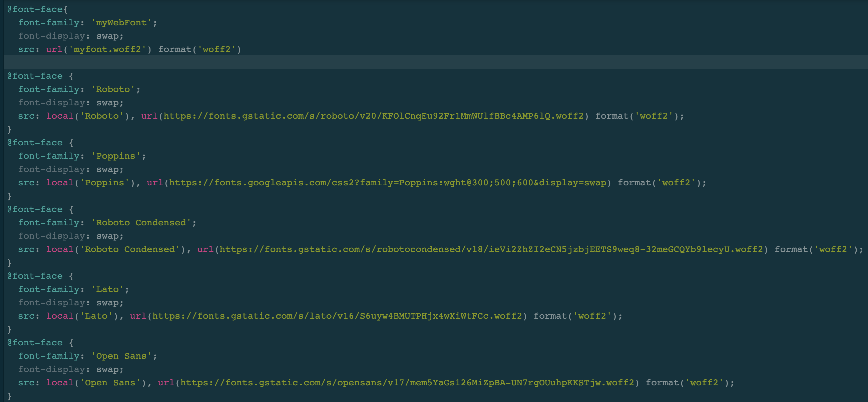Click format('woff2') ending the Lato src line

click(x=575, y=316)
